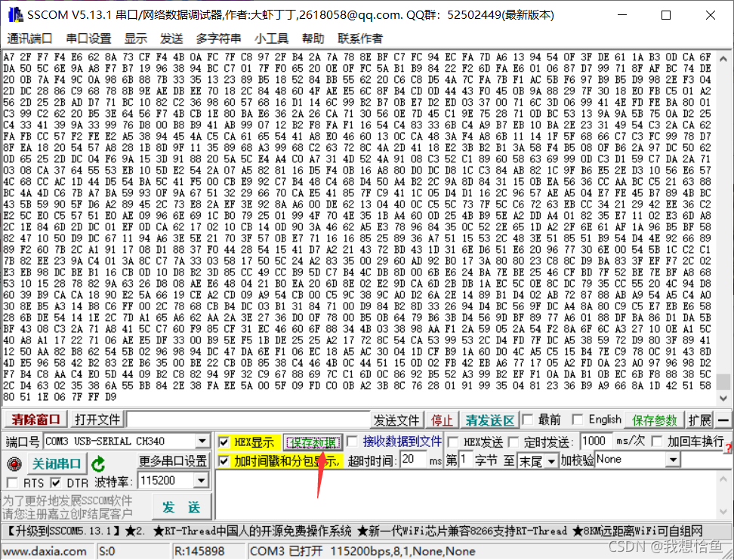
Task: Click the R:145898 received counter
Action: click(199, 552)
